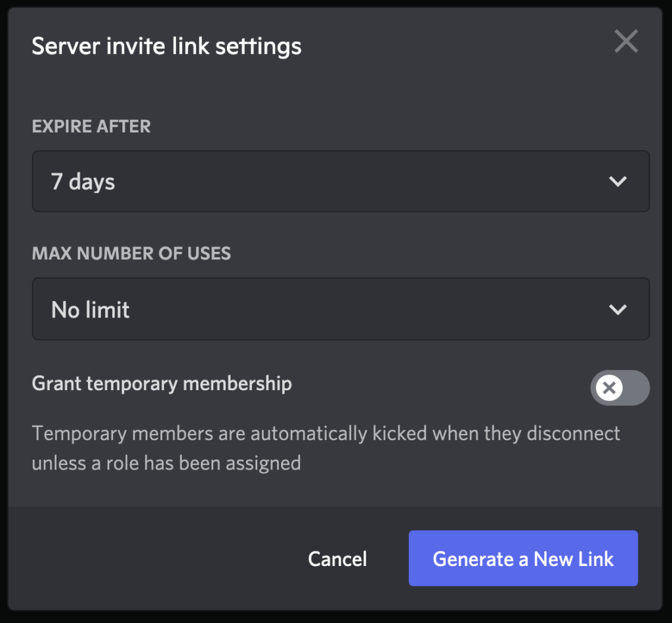Image resolution: width=672 pixels, height=623 pixels.
Task: Select the EXPIRE AFTER section label
Action: tap(91, 126)
